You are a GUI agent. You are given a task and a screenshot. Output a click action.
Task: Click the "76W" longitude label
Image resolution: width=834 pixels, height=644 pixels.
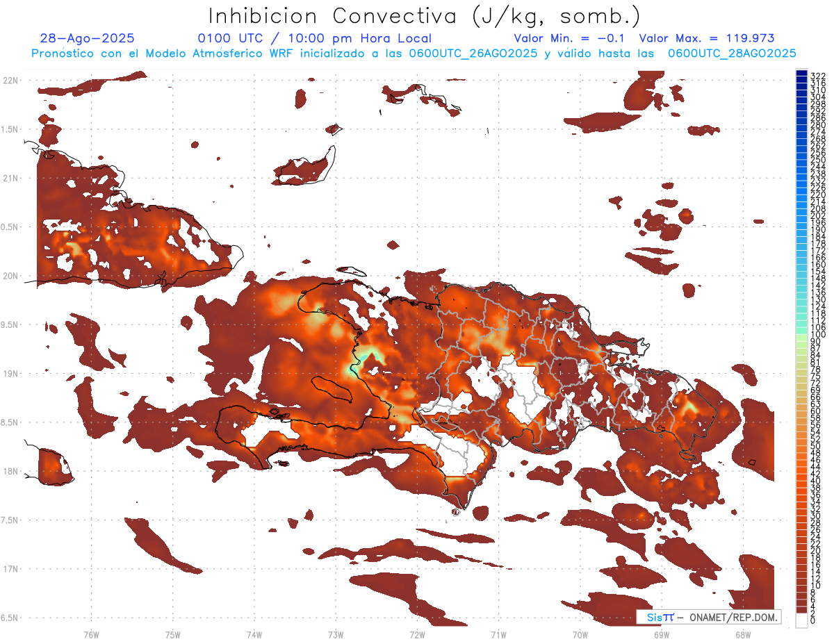(91, 634)
